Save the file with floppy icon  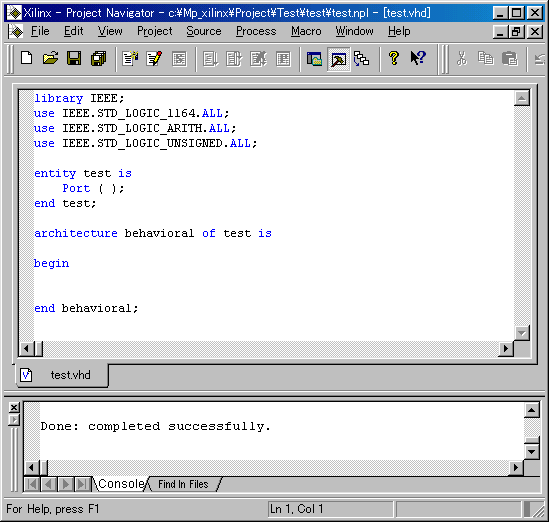coord(74,58)
